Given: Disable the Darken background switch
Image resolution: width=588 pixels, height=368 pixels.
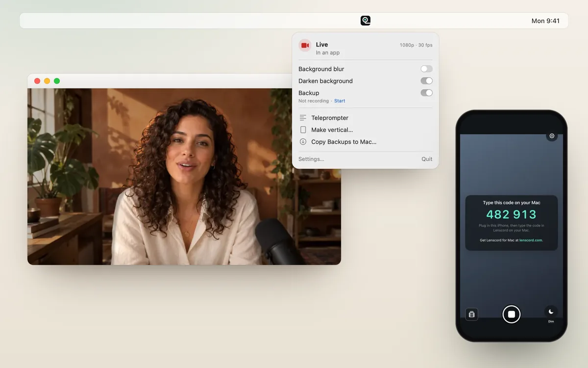Looking at the screenshot, I should (x=426, y=81).
